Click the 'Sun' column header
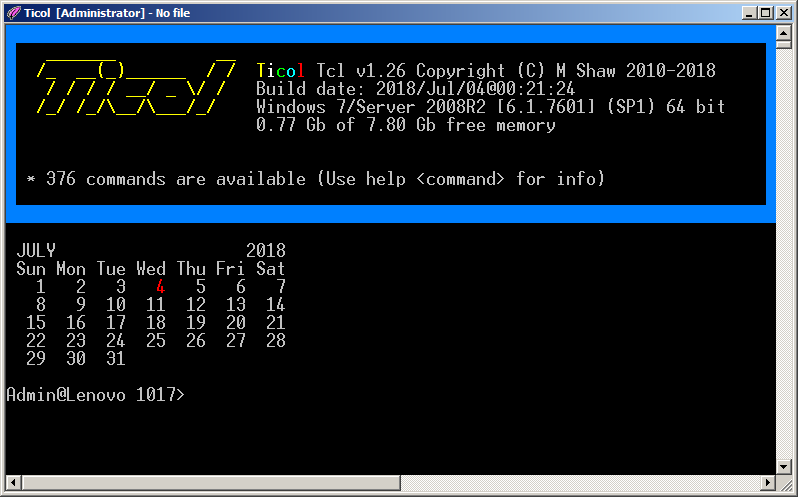 [31, 269]
